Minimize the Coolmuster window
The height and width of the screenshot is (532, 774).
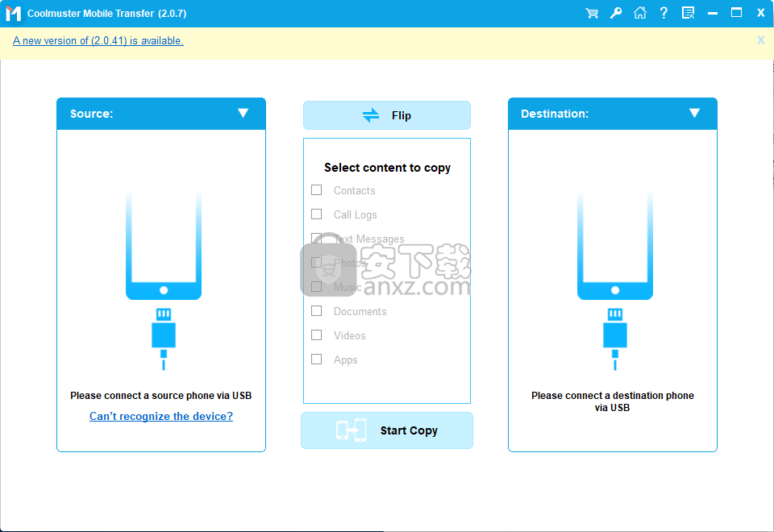[712, 14]
